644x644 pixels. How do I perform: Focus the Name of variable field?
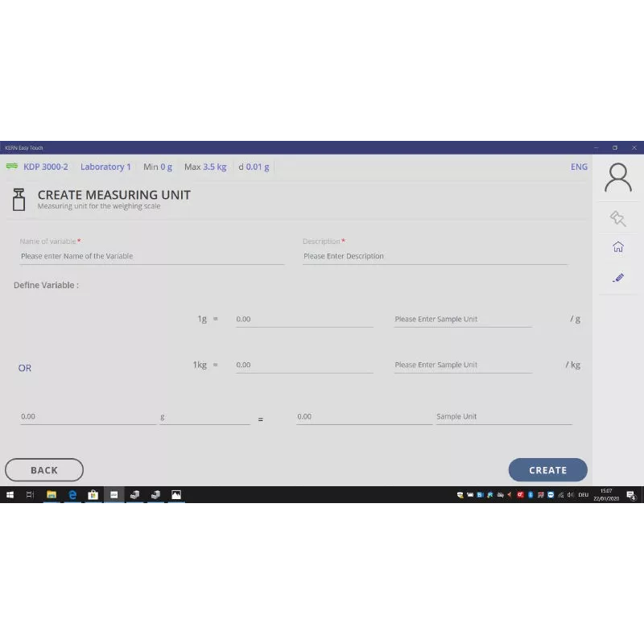(x=151, y=256)
